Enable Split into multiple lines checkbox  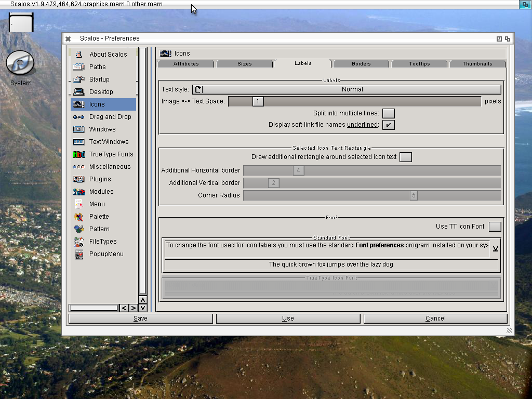(388, 113)
